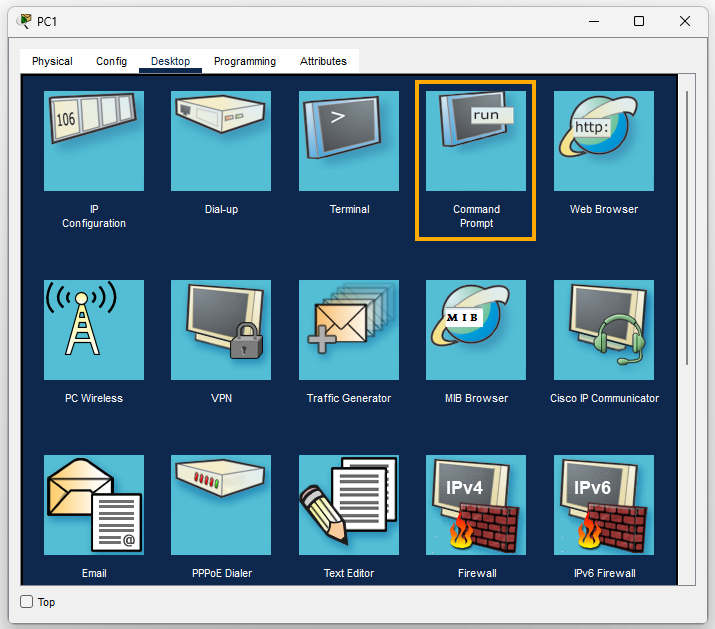Switch to the Config tab
The width and height of the screenshot is (715, 629).
coord(111,61)
